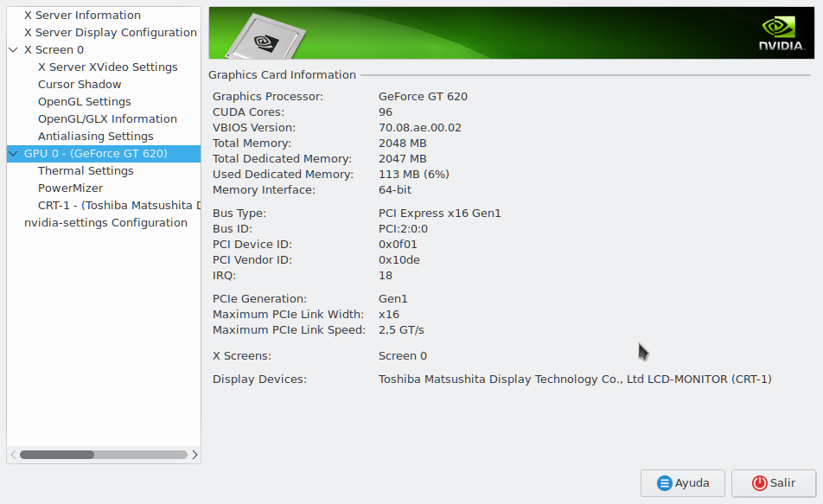The image size is (823, 504).
Task: Click the Display Devices: label
Action: pyautogui.click(x=259, y=380)
